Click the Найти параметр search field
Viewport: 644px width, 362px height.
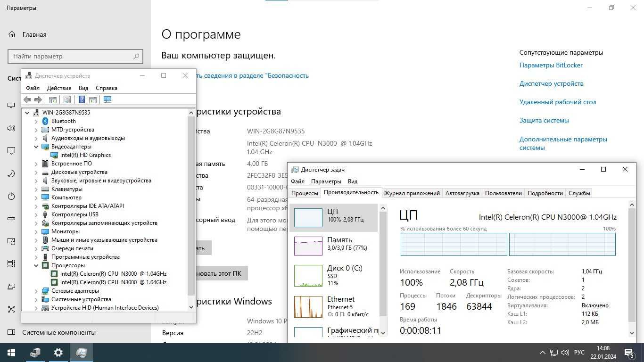tap(75, 56)
